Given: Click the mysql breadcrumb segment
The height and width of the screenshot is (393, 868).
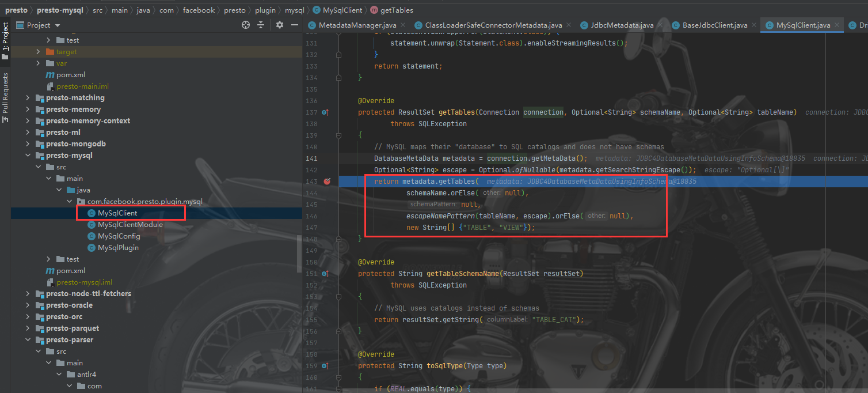Looking at the screenshot, I should pyautogui.click(x=295, y=10).
